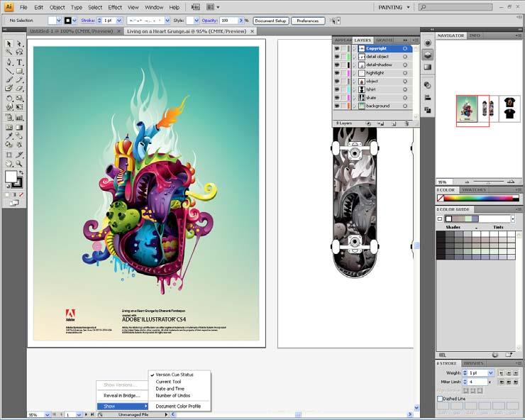Open the Weight dropdown in Stroke panel
This screenshot has height=420, width=525.
tap(490, 372)
